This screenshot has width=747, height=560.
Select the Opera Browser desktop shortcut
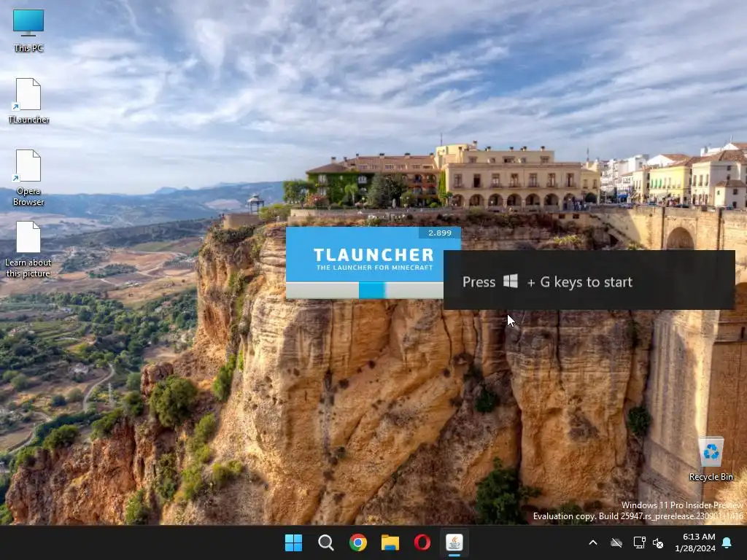pos(28,178)
